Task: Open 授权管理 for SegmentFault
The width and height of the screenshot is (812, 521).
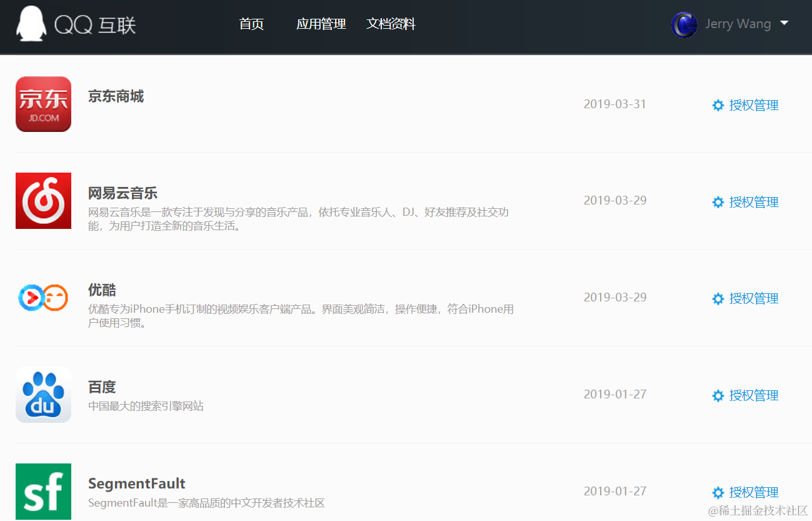Action: [x=754, y=492]
